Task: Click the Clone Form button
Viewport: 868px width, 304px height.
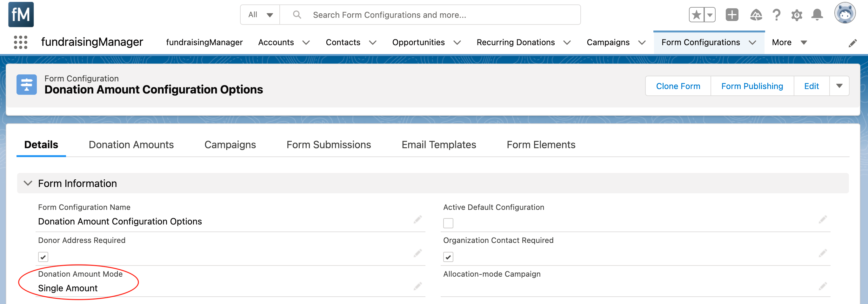Action: coord(678,86)
